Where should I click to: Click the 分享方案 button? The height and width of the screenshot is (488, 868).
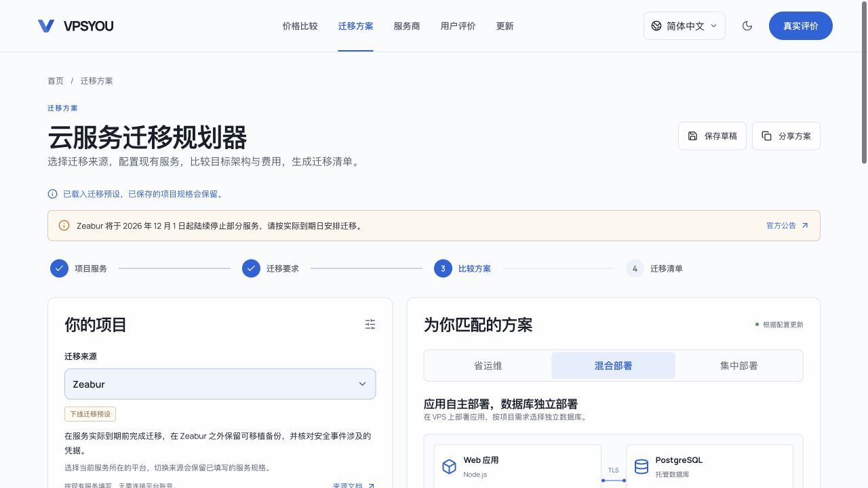point(786,136)
